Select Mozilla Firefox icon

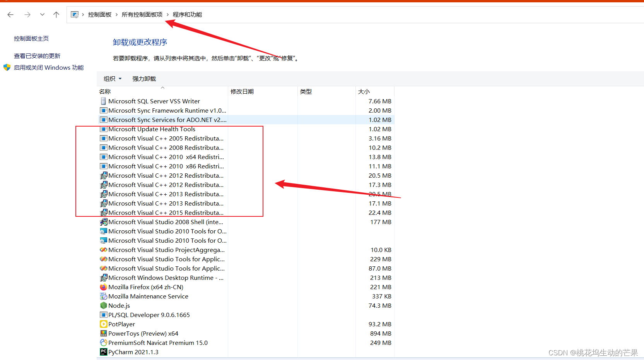tap(103, 287)
